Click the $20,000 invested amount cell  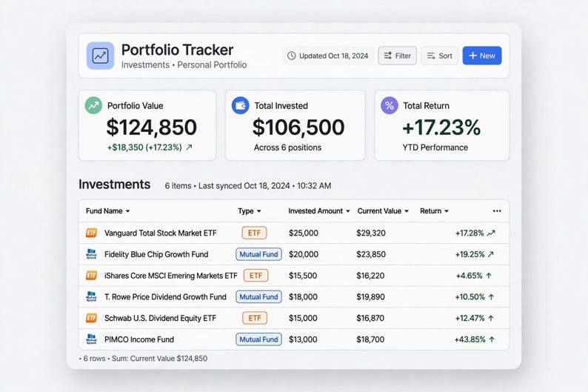[304, 254]
